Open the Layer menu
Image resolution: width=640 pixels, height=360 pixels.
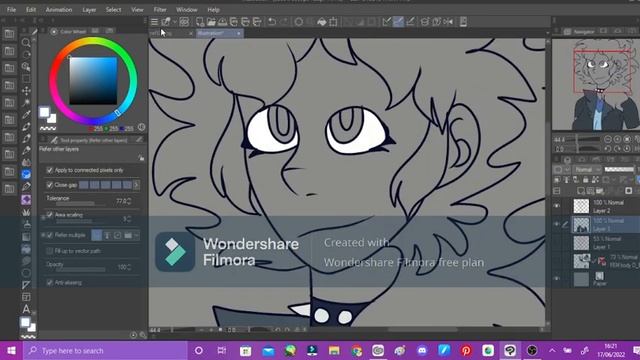(x=89, y=9)
